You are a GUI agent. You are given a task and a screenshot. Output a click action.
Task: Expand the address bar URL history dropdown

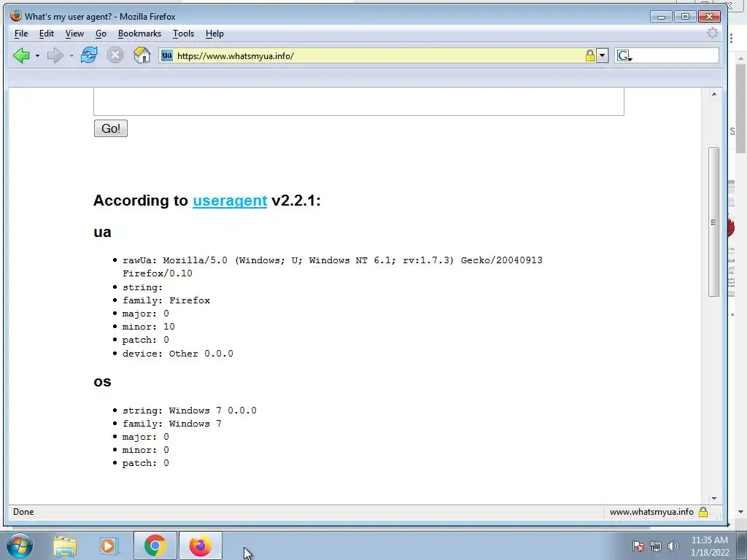pyautogui.click(x=602, y=55)
